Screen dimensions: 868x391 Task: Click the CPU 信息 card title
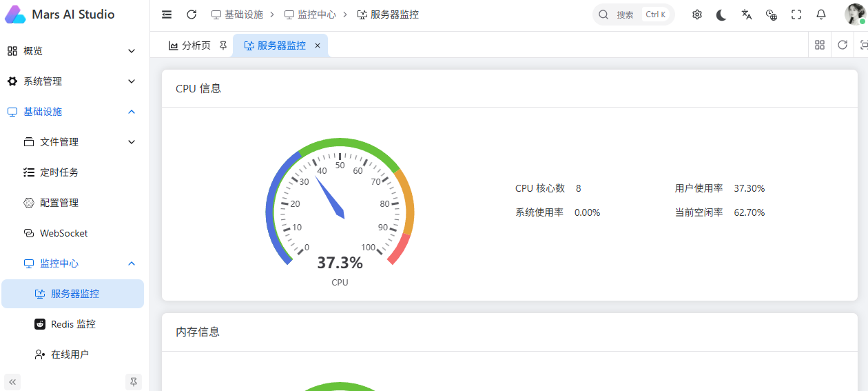pyautogui.click(x=198, y=88)
